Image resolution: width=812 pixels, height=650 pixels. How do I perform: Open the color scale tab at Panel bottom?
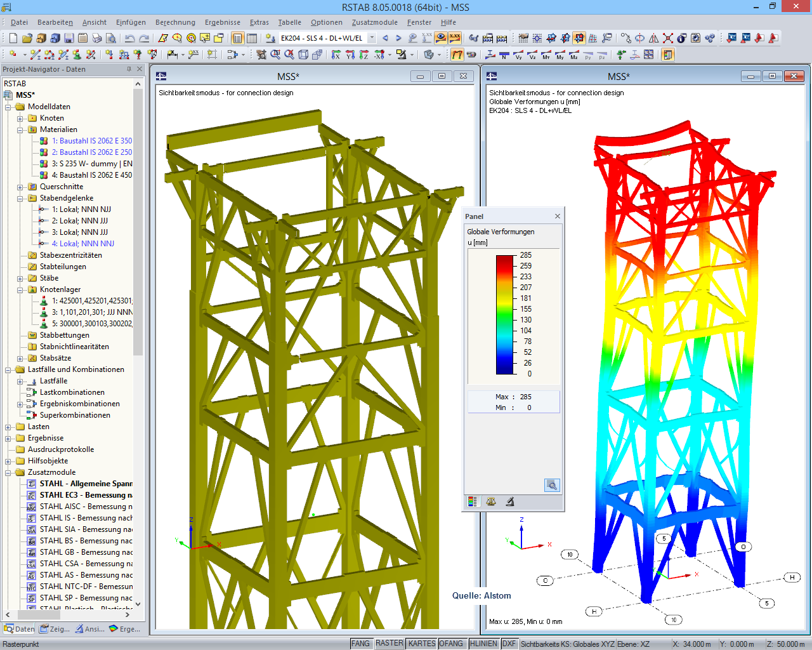click(x=472, y=501)
